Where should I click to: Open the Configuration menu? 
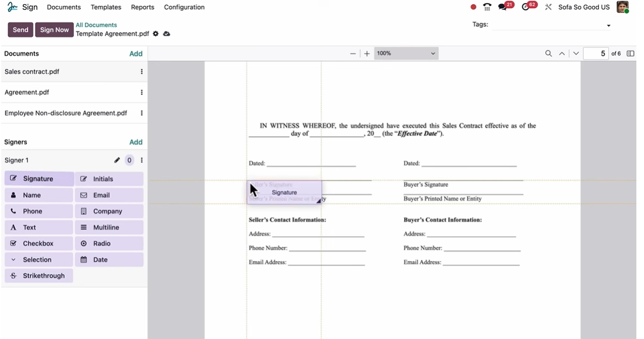tap(184, 7)
